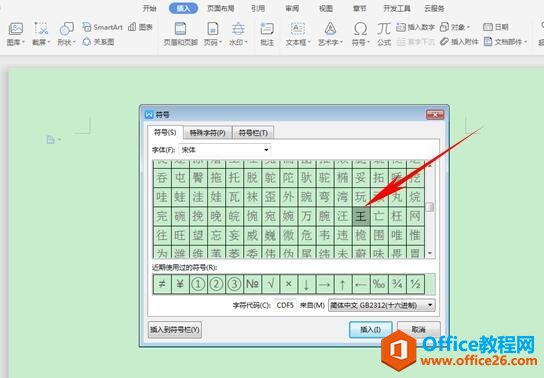Expand the 形状 dropdown arrow

74,42
